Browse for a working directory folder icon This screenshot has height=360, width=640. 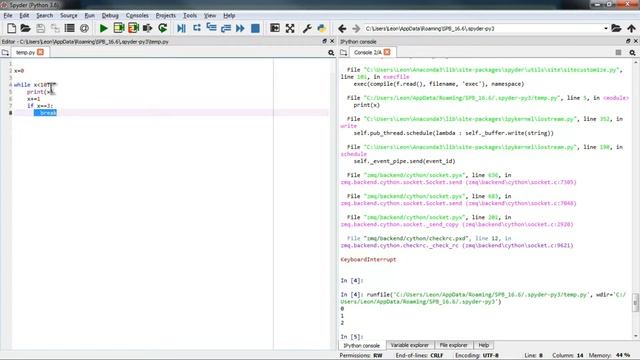[616, 28]
